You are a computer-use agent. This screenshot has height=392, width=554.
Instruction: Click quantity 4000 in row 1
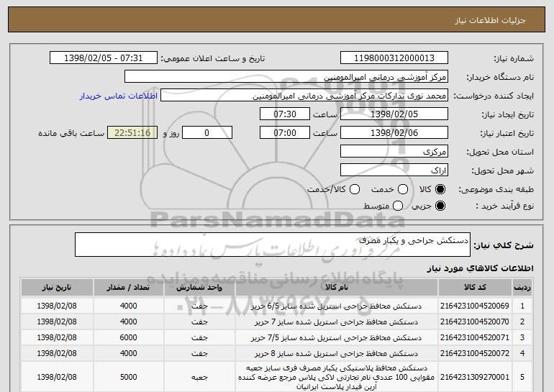coord(128,306)
